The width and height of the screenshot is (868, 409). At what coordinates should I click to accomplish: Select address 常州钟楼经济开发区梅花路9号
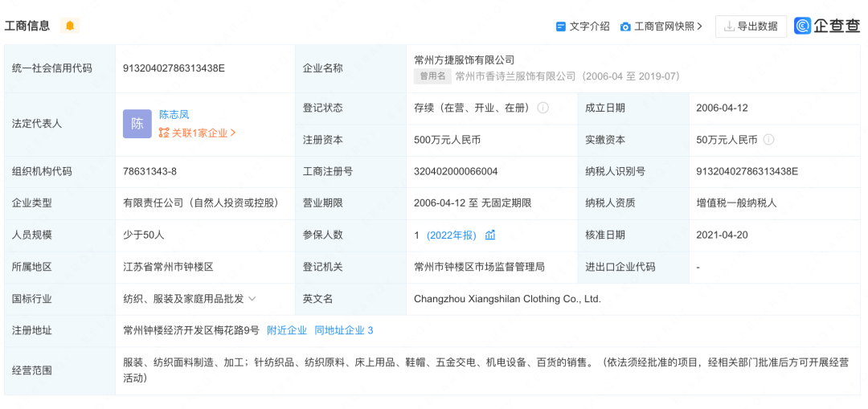pos(191,330)
